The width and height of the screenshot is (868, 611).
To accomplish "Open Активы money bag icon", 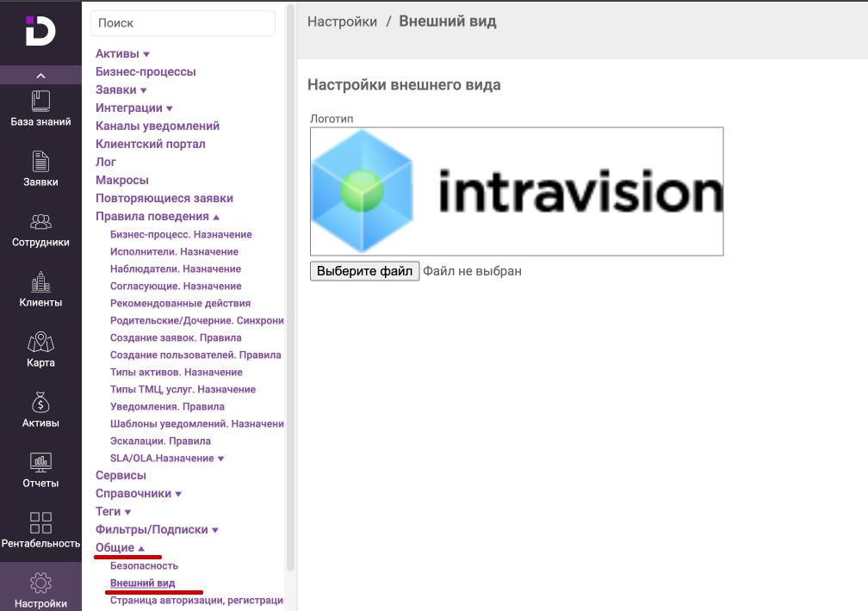I will point(40,403).
